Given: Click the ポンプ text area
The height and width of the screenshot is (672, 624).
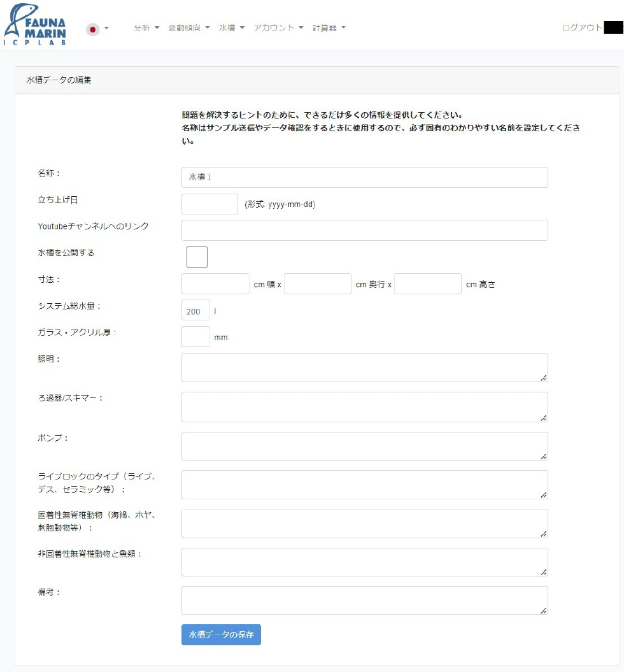Looking at the screenshot, I should click(x=364, y=446).
